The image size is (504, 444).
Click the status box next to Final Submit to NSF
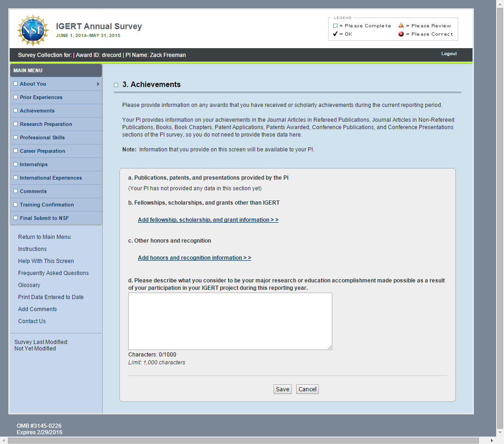point(15,218)
